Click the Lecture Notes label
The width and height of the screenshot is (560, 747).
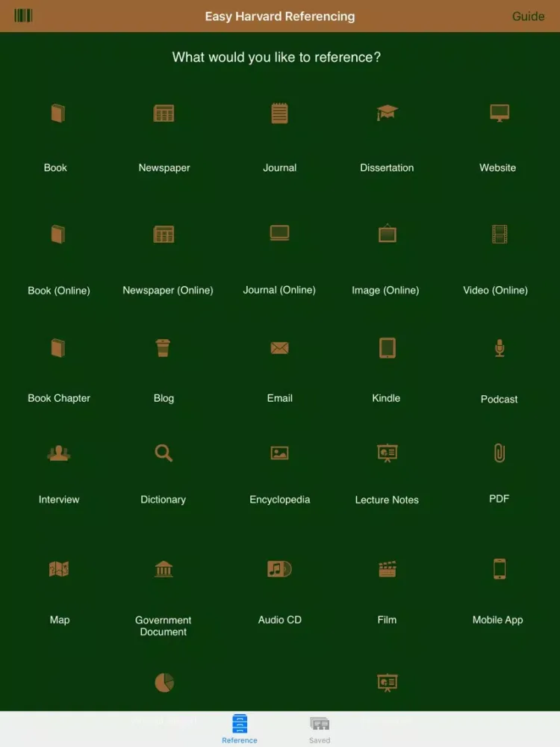[x=387, y=500]
